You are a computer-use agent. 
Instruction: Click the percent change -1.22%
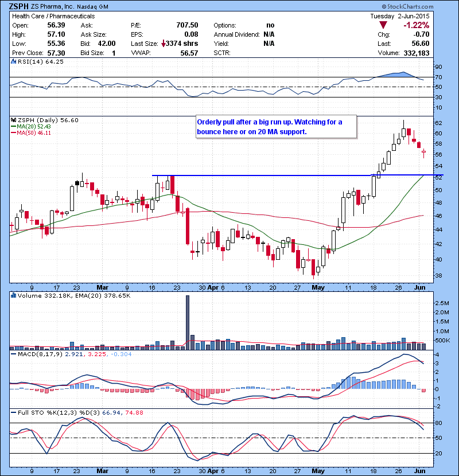(x=416, y=25)
